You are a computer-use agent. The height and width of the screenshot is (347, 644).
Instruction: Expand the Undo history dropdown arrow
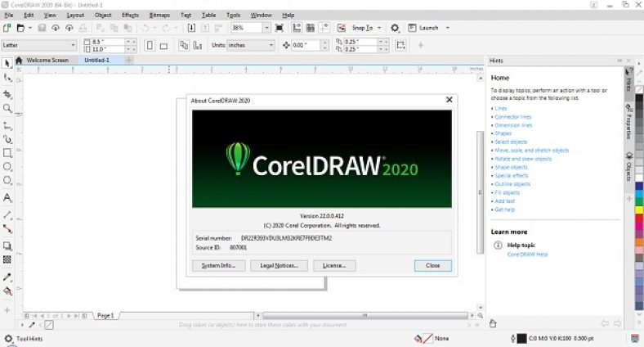(154, 28)
